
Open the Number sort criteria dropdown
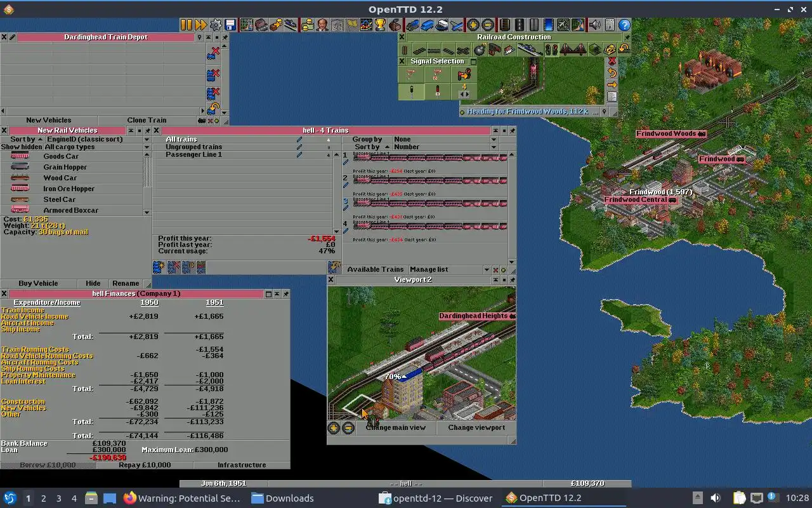(445, 147)
